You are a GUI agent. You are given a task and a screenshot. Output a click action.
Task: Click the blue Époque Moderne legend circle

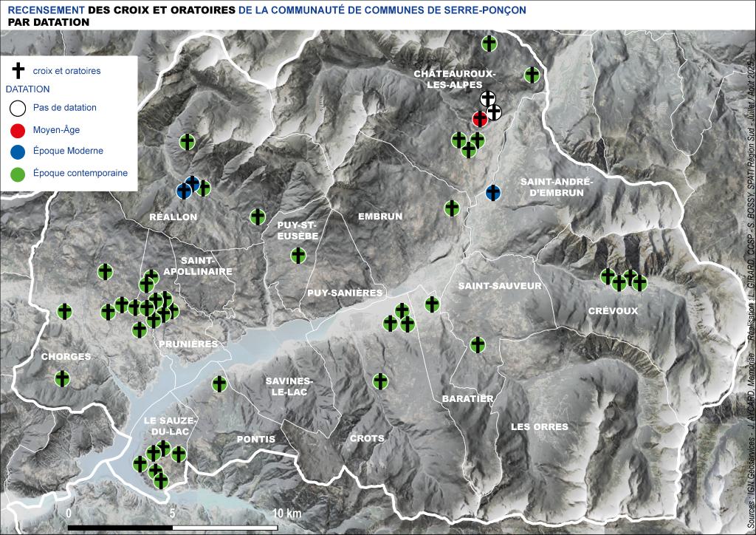point(18,151)
